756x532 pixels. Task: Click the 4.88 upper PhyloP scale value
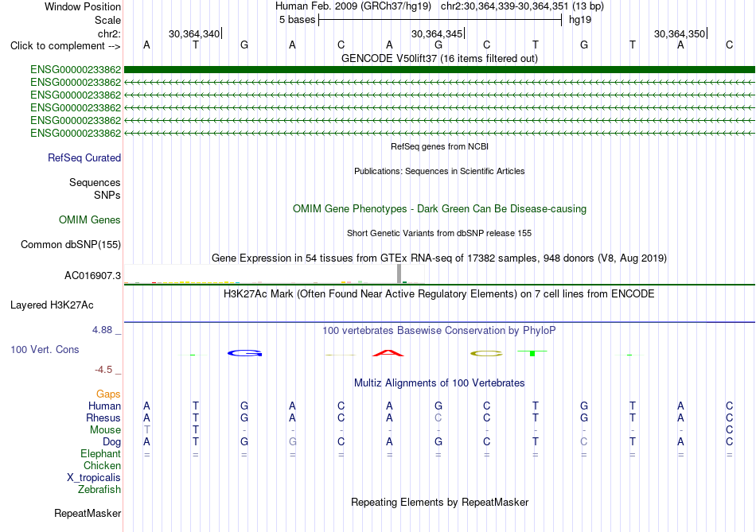point(102,330)
